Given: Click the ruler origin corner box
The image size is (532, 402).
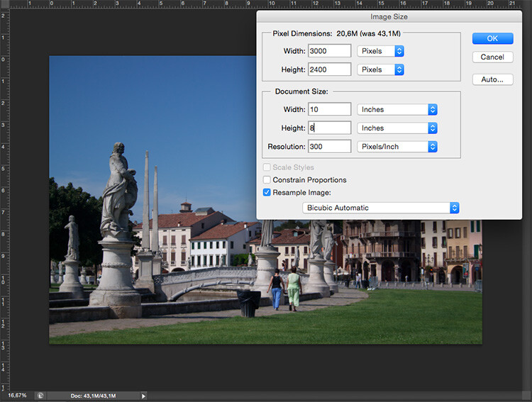Looking at the screenshot, I should tap(4, 4).
